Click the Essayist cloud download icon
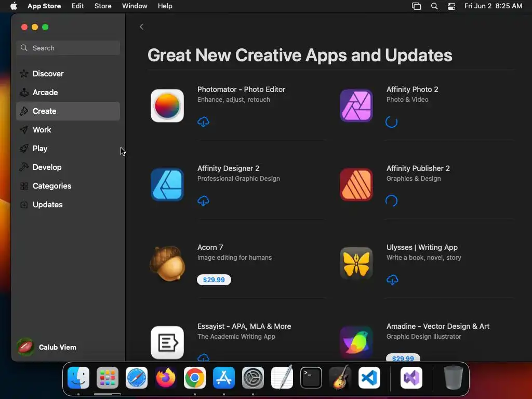532x399 pixels. 203,357
